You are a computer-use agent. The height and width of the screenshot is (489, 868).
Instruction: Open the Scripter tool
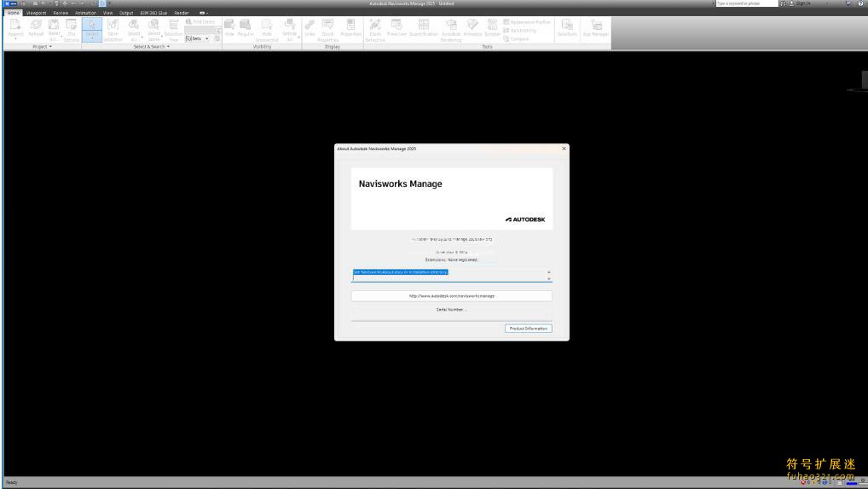tap(492, 28)
